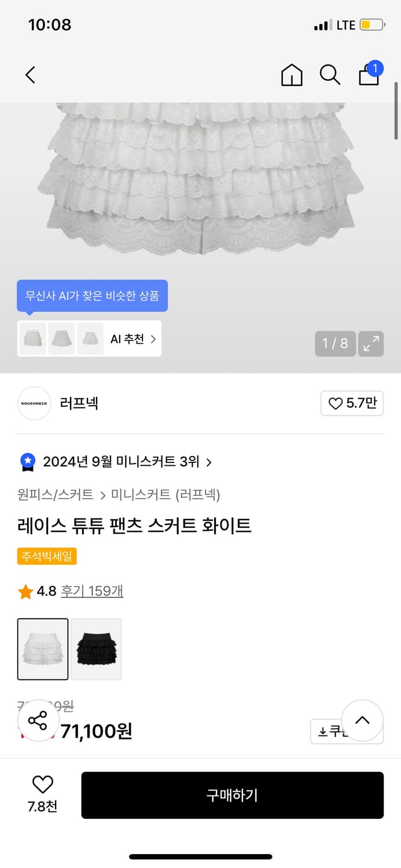Toggle the brand like button showing 5.7만

click(352, 403)
